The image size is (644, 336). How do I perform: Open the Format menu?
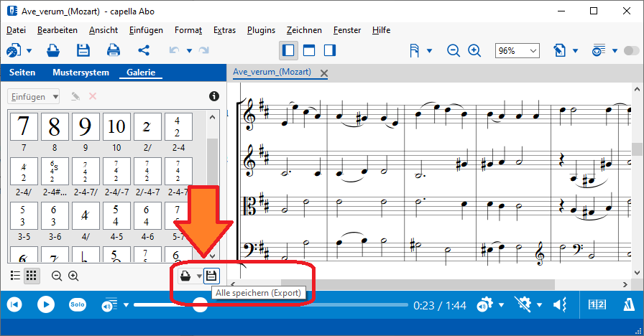coord(188,30)
